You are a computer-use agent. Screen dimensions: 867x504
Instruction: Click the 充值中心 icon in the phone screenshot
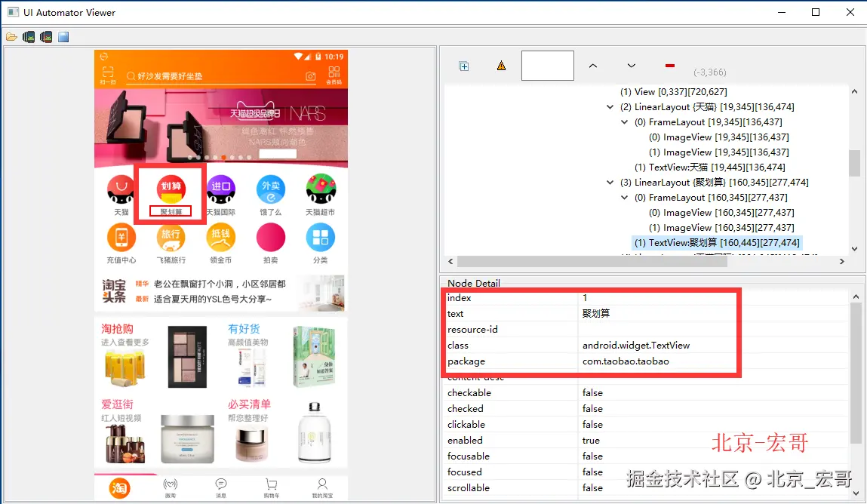point(121,237)
